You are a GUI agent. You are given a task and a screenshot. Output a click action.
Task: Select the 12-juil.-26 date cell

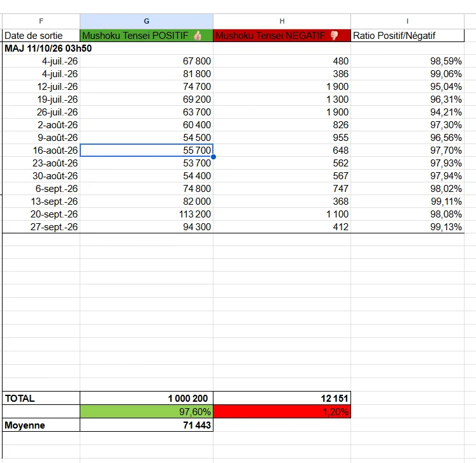tap(41, 87)
